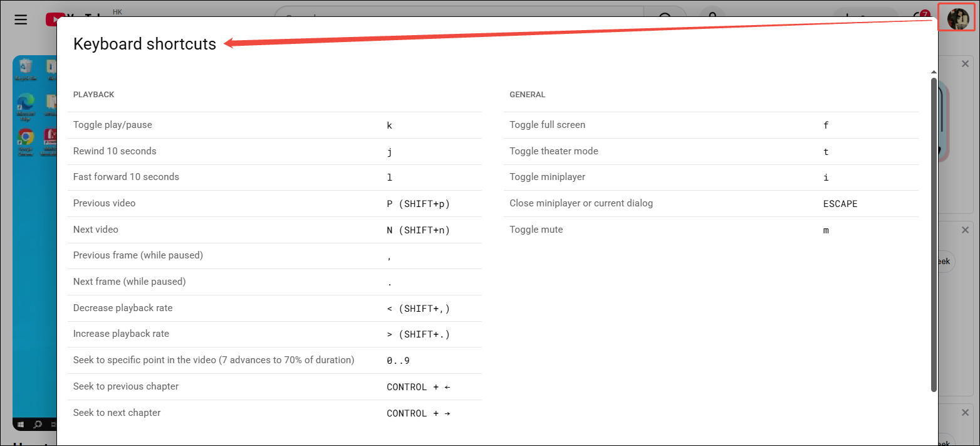Select the Toggle play/pause shortcut row
This screenshot has height=446, width=980.
274,125
